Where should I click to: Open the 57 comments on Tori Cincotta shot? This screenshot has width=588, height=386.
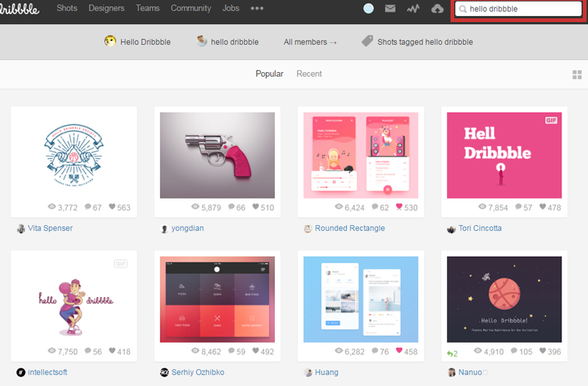pyautogui.click(x=523, y=207)
